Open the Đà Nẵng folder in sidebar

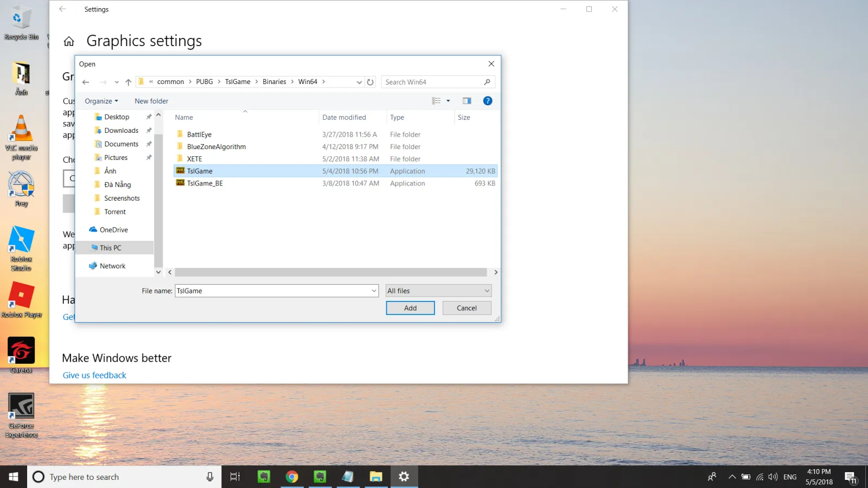pos(117,184)
